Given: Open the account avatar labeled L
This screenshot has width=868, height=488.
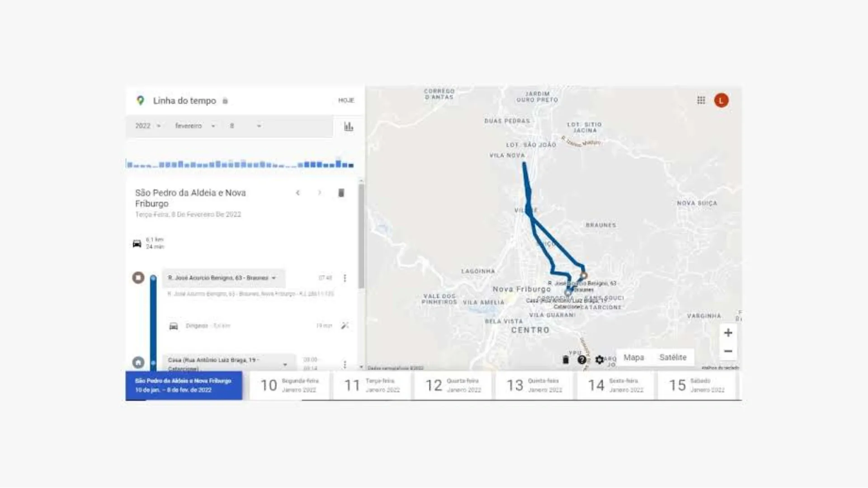Looking at the screenshot, I should point(721,100).
